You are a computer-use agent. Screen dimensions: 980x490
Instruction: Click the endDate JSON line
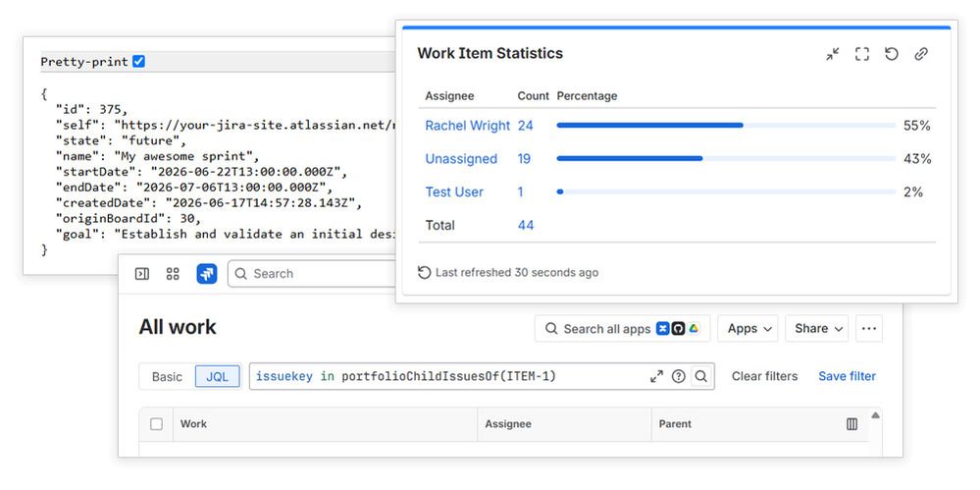point(194,188)
